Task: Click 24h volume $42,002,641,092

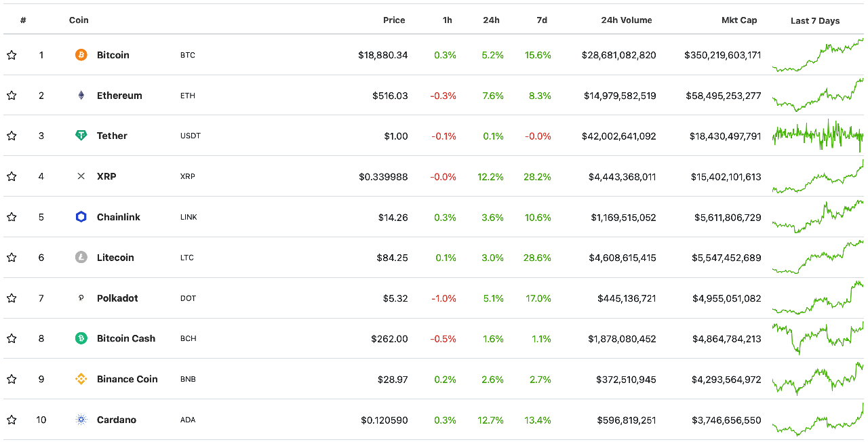Action: click(x=619, y=136)
